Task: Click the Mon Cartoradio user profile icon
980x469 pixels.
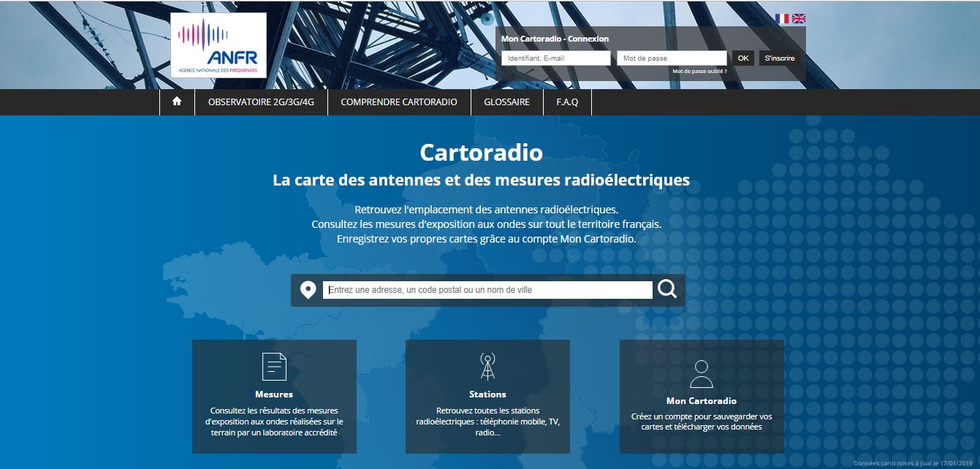Action: point(701,374)
